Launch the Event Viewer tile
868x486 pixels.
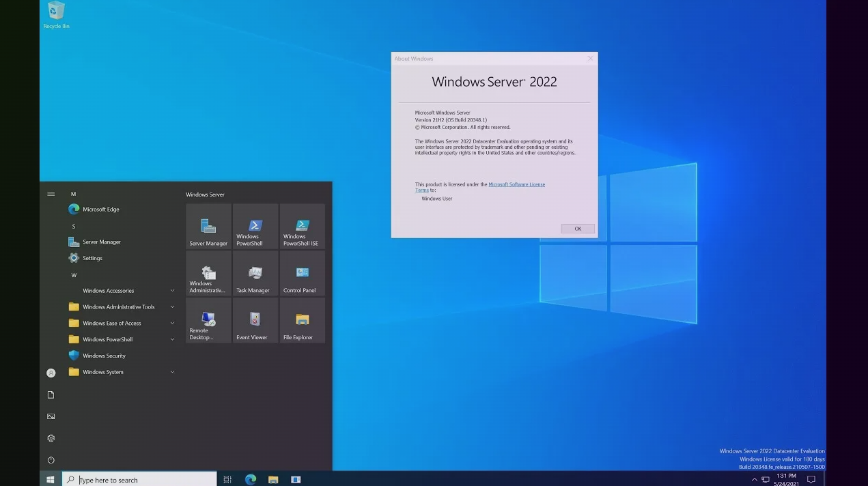coord(255,321)
